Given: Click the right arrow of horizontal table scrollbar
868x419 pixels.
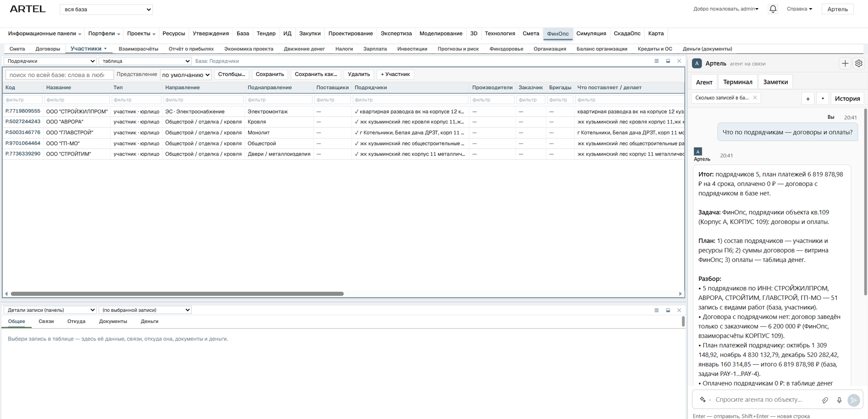Looking at the screenshot, I should [680, 294].
